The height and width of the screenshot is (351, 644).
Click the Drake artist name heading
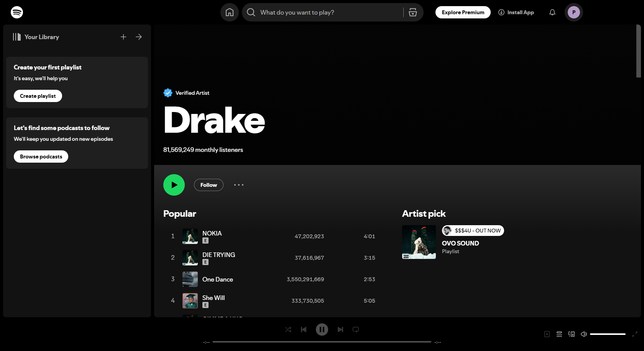pyautogui.click(x=214, y=120)
